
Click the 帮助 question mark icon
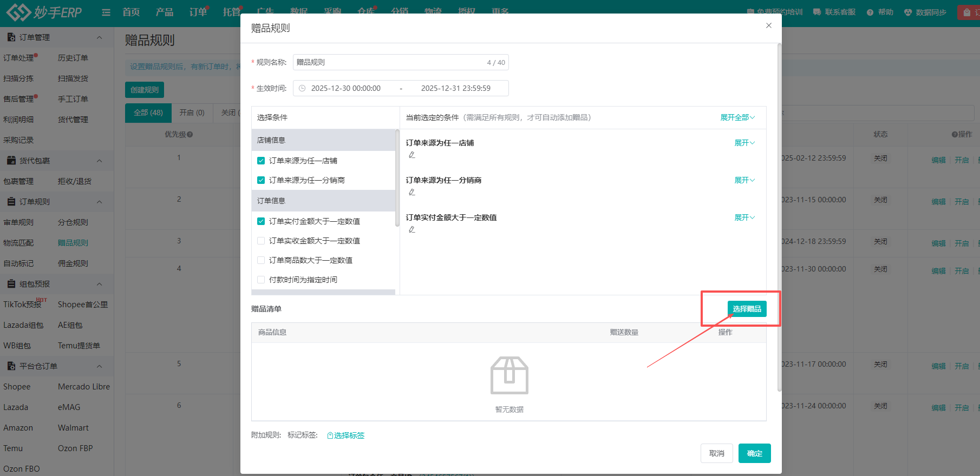click(x=870, y=12)
